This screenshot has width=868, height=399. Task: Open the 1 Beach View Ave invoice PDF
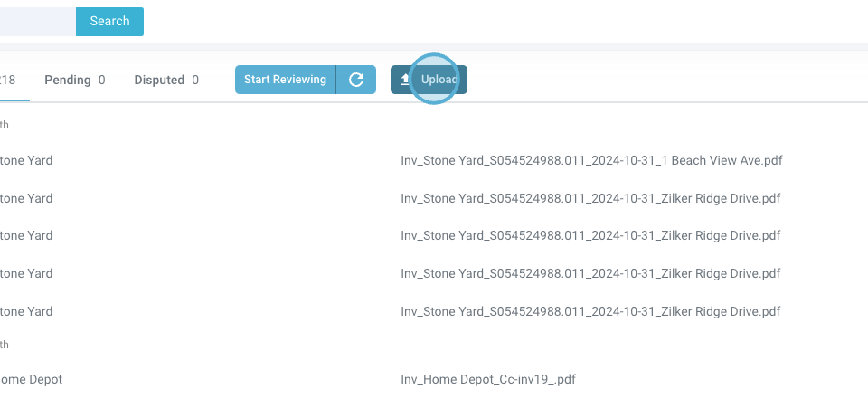coord(591,160)
